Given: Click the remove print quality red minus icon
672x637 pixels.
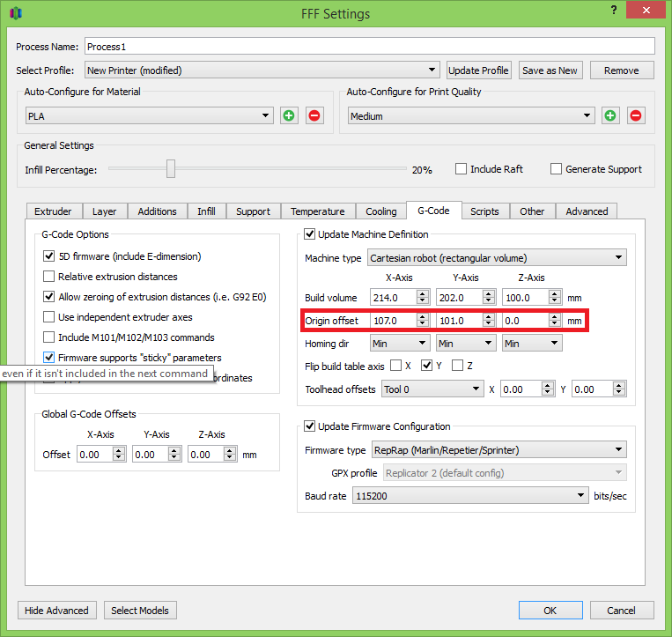Looking at the screenshot, I should 636,115.
